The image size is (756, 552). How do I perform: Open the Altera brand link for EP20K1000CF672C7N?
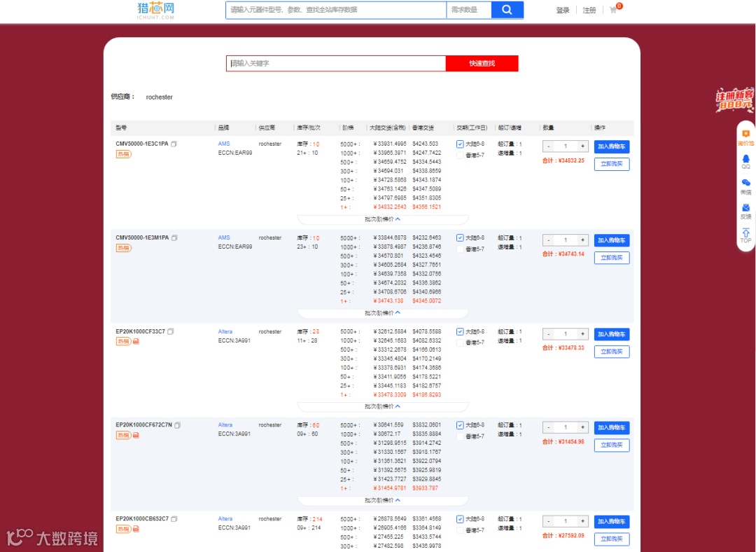click(225, 425)
